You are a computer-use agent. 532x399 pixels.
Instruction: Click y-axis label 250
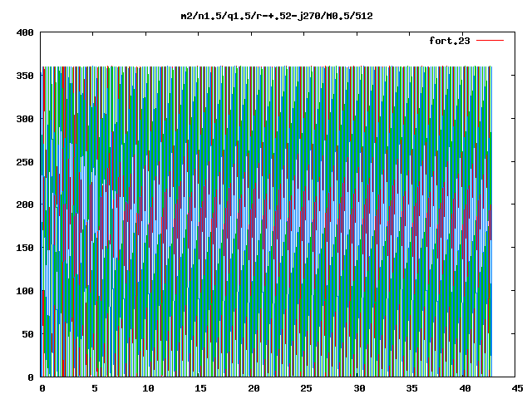click(25, 162)
